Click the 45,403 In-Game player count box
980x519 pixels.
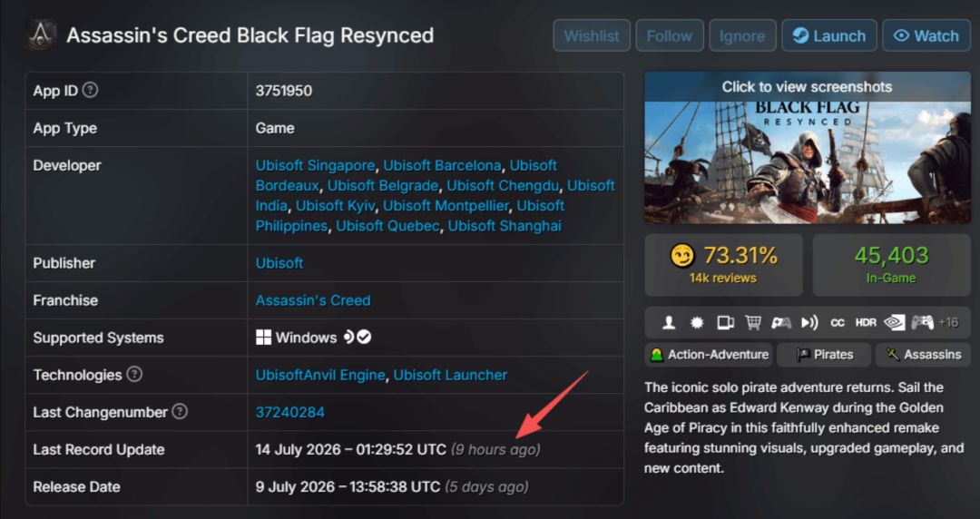pyautogui.click(x=891, y=265)
